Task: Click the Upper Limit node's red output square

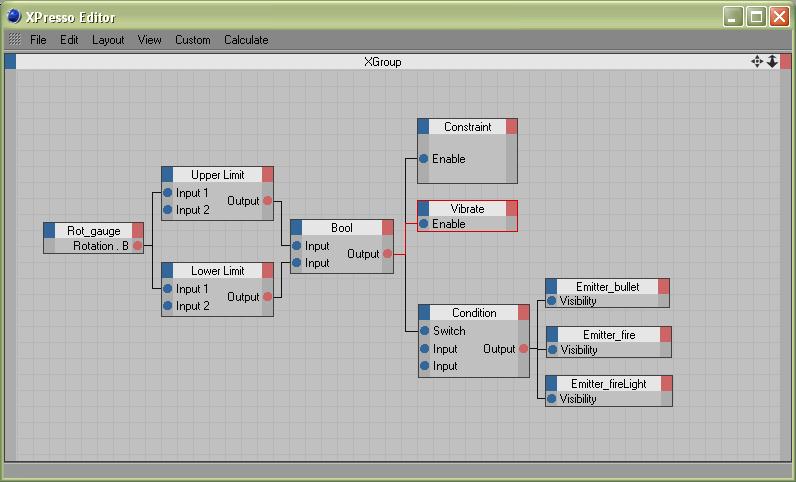Action: pos(268,175)
